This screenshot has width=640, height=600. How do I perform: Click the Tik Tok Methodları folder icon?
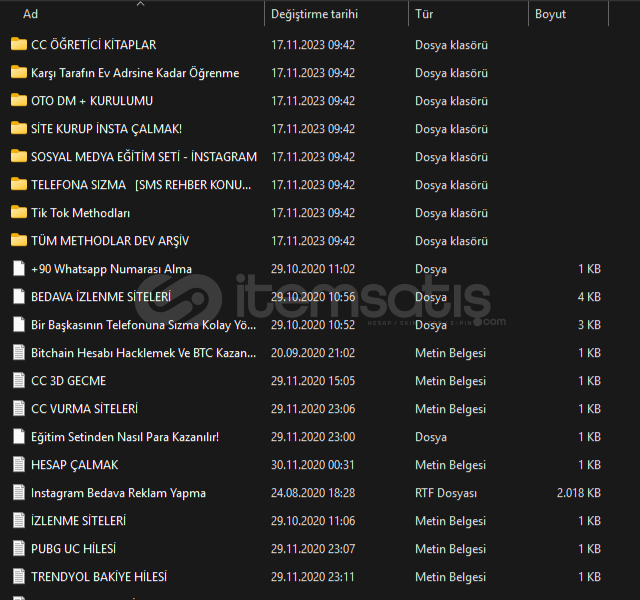pyautogui.click(x=18, y=213)
